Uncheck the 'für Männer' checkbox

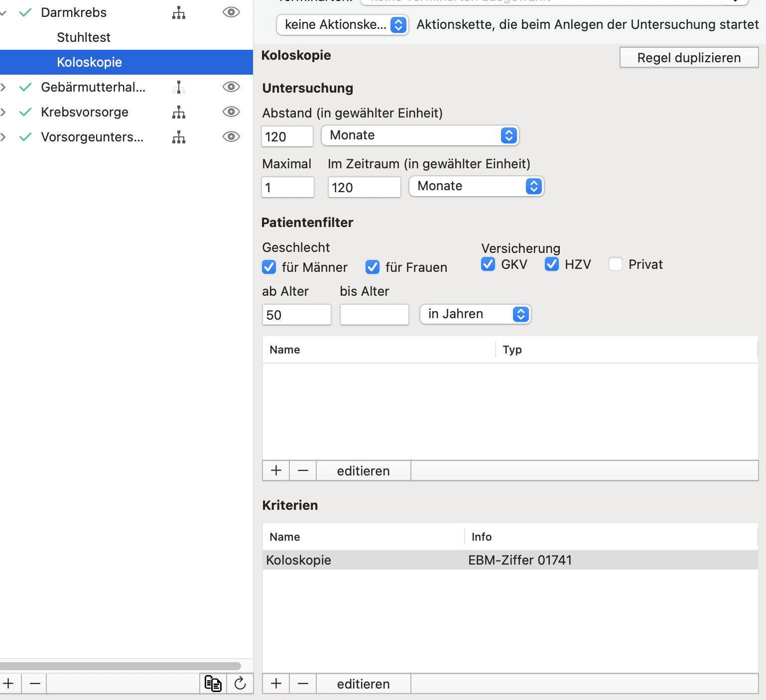(x=269, y=267)
